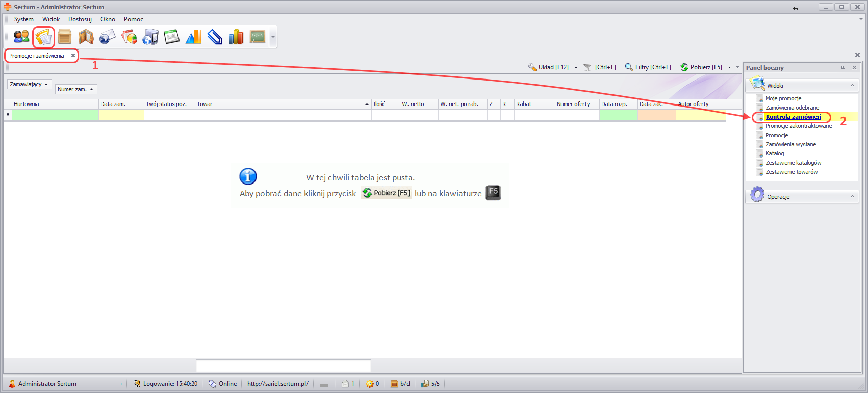Open the Kontrola zamówień view link

click(793, 117)
